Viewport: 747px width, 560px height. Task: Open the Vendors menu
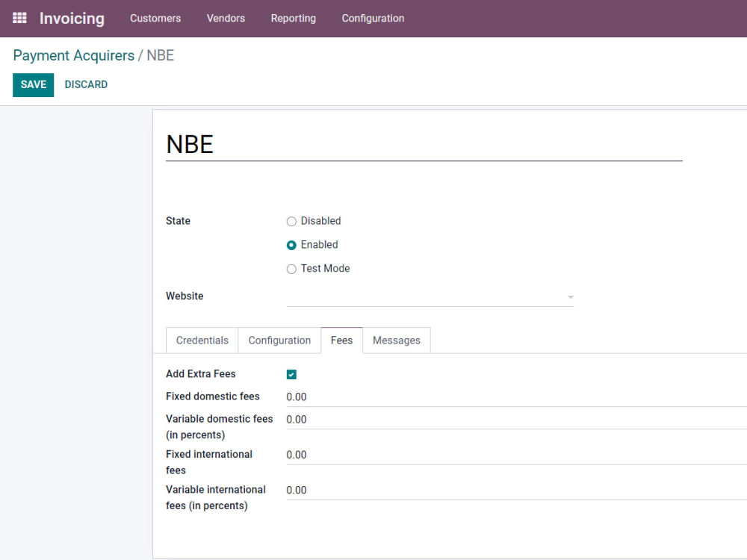point(226,18)
